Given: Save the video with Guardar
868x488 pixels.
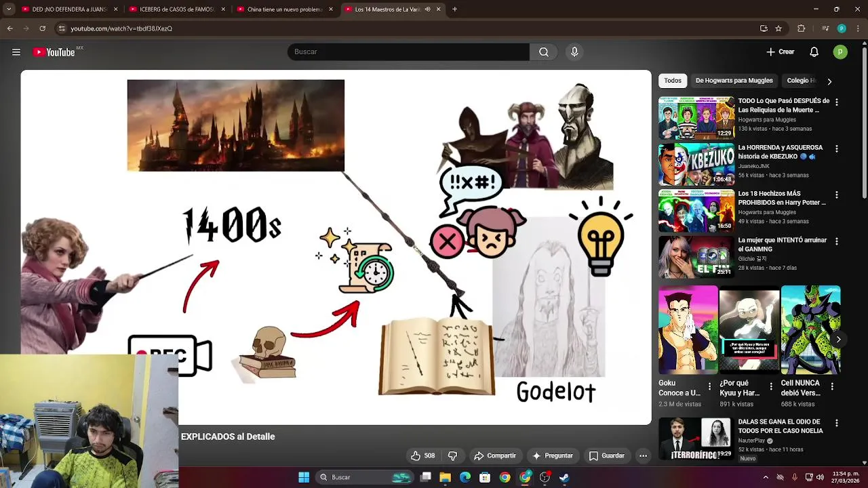Looking at the screenshot, I should pyautogui.click(x=607, y=455).
